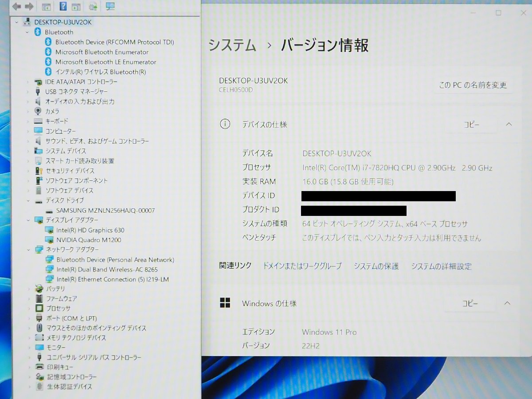Select Bluetooth Device (Personal Area Network)
This screenshot has height=399, width=532.
coord(115,260)
